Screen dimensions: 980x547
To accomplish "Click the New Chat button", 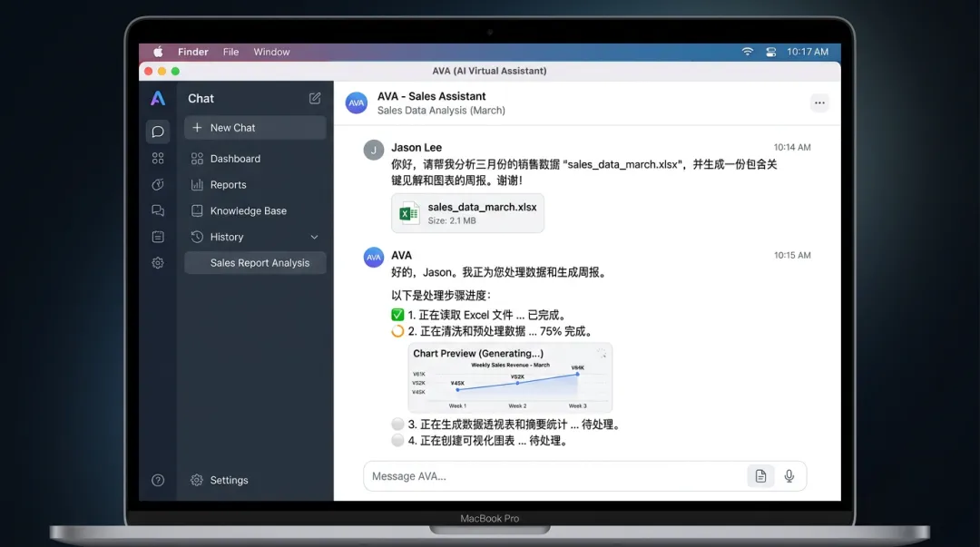I will click(x=255, y=128).
